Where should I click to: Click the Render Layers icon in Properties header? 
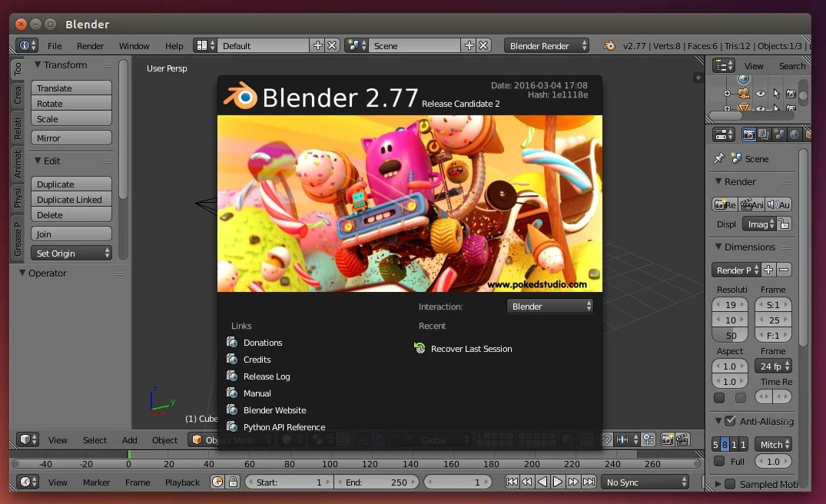tap(763, 134)
